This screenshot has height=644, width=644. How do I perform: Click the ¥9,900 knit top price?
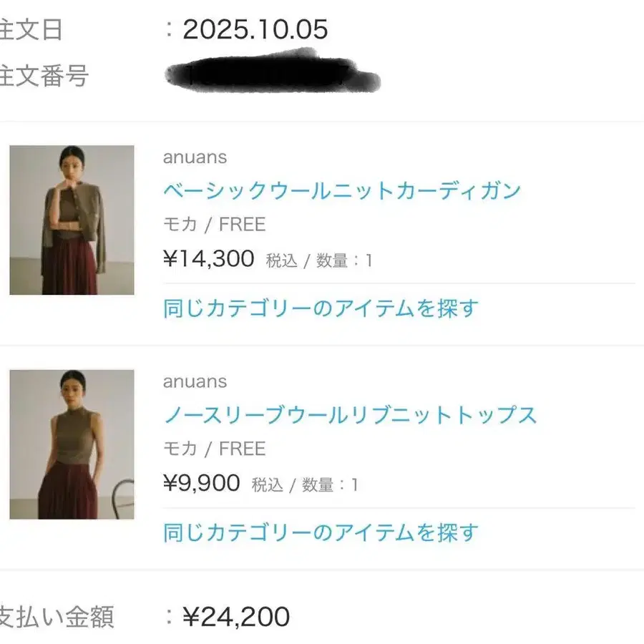coord(202,483)
